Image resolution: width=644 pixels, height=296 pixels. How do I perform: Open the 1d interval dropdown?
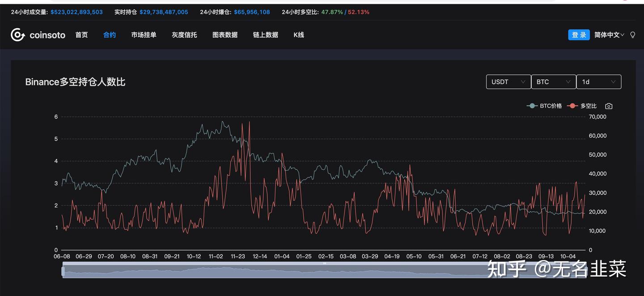pyautogui.click(x=599, y=82)
